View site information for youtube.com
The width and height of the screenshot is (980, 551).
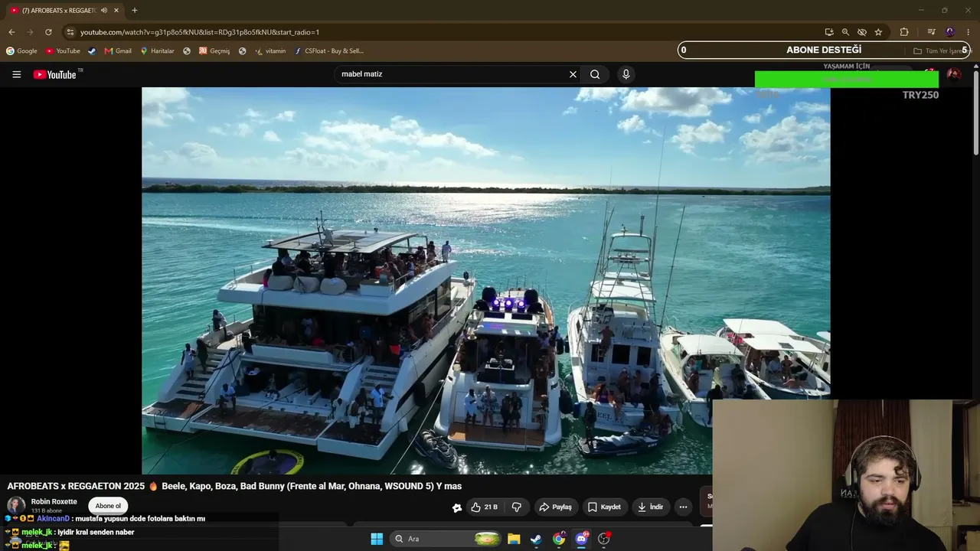tap(70, 32)
